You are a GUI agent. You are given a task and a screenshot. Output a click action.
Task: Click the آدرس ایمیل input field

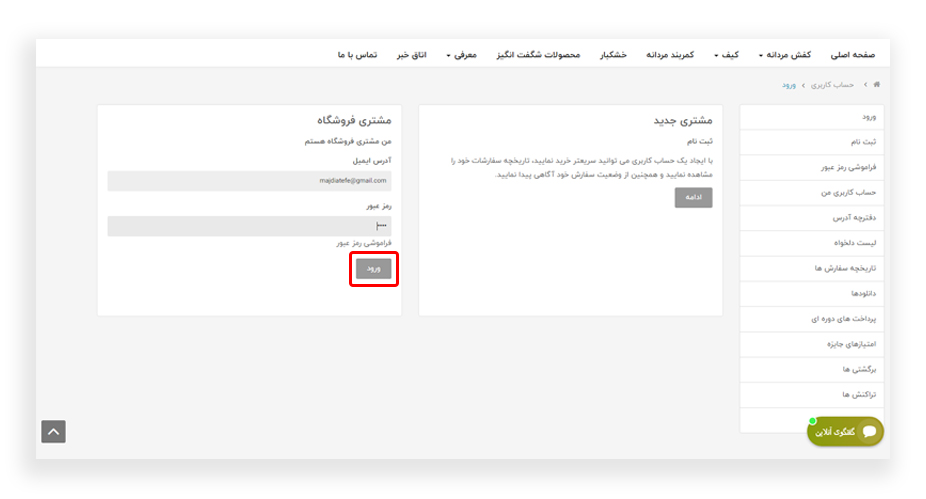click(249, 180)
